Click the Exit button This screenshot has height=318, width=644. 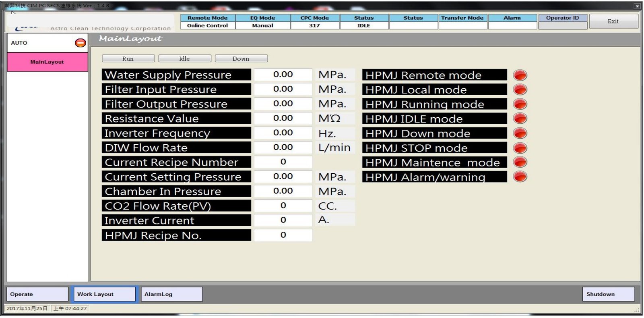click(x=613, y=21)
